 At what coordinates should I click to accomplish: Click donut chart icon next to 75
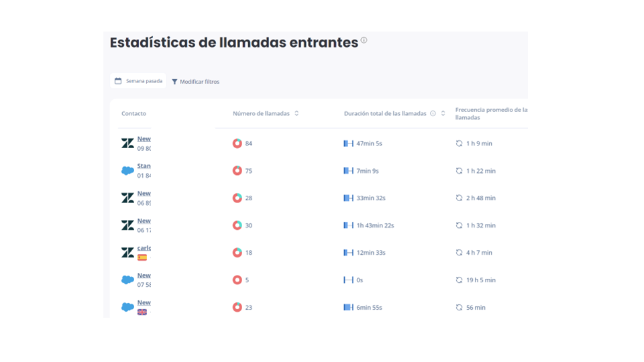[x=237, y=171]
